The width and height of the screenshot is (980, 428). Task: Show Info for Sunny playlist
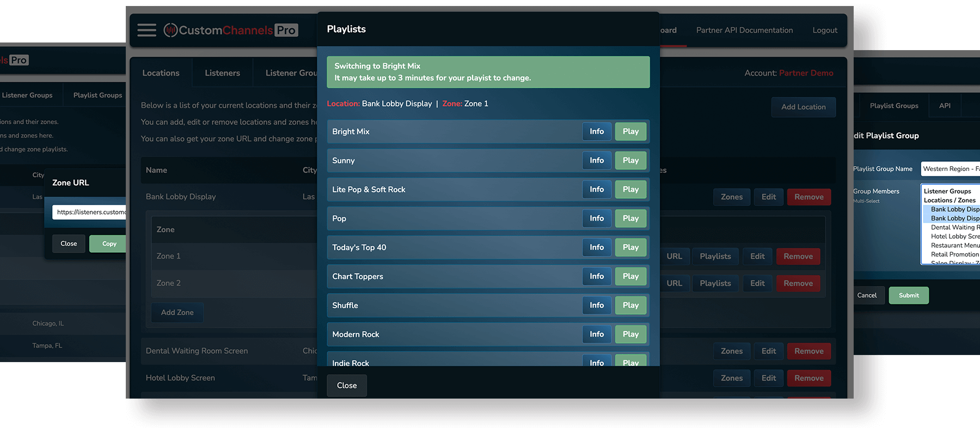[596, 161]
